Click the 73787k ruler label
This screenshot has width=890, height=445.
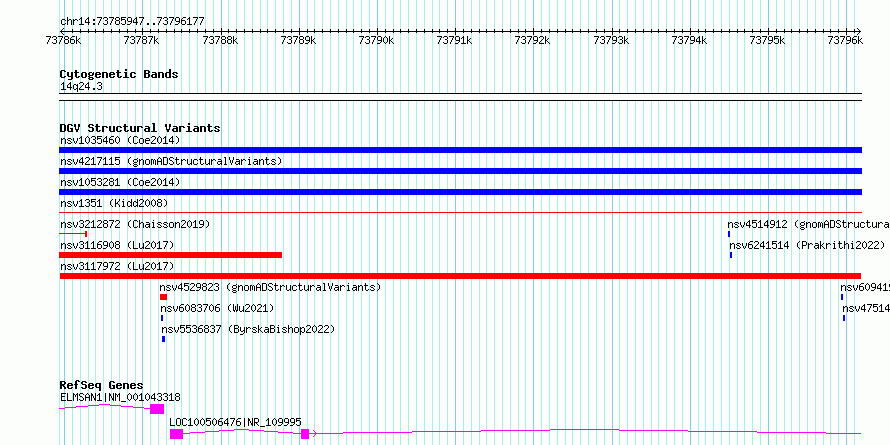(x=141, y=40)
